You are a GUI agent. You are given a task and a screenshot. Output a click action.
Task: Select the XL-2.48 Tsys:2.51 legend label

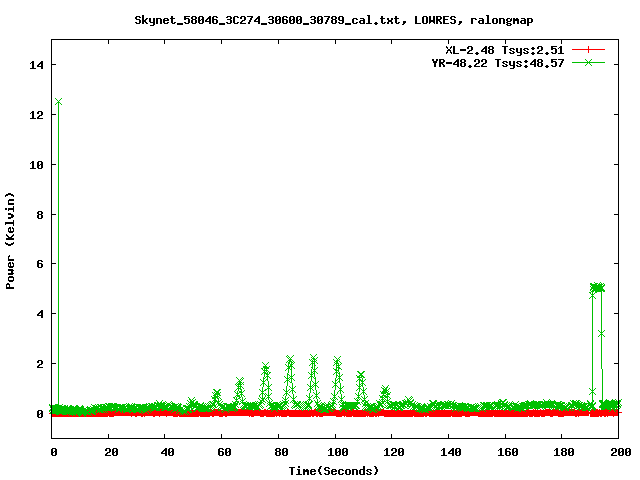[x=504, y=50]
